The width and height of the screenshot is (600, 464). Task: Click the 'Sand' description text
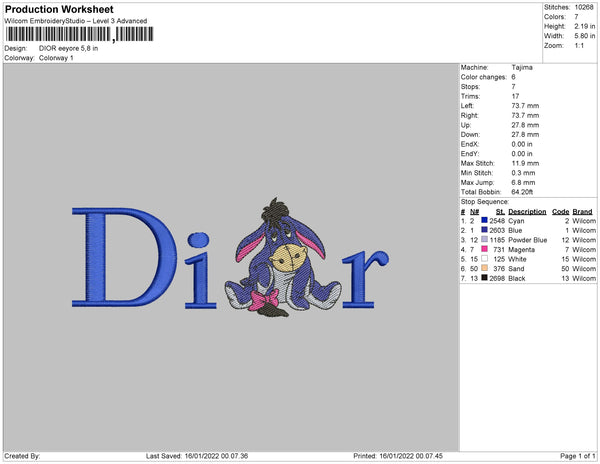[516, 269]
